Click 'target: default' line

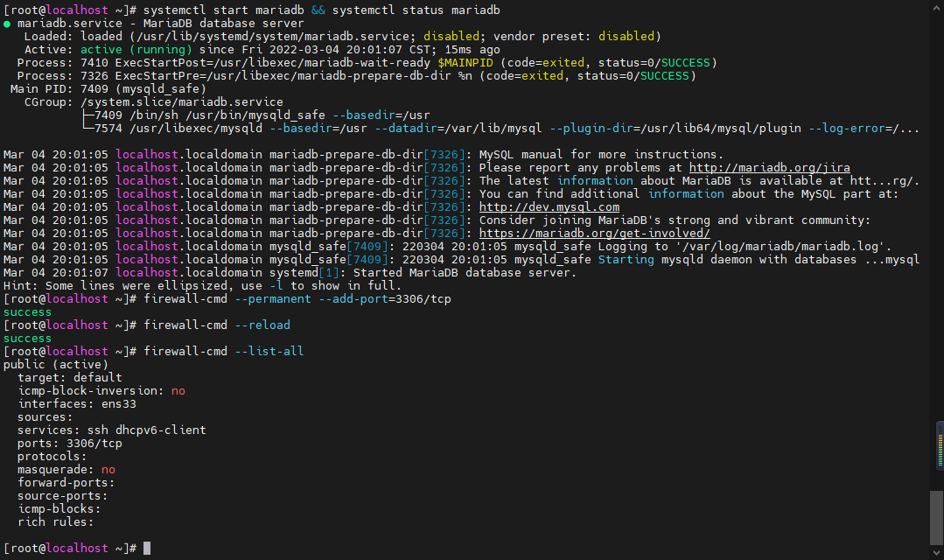coord(70,377)
